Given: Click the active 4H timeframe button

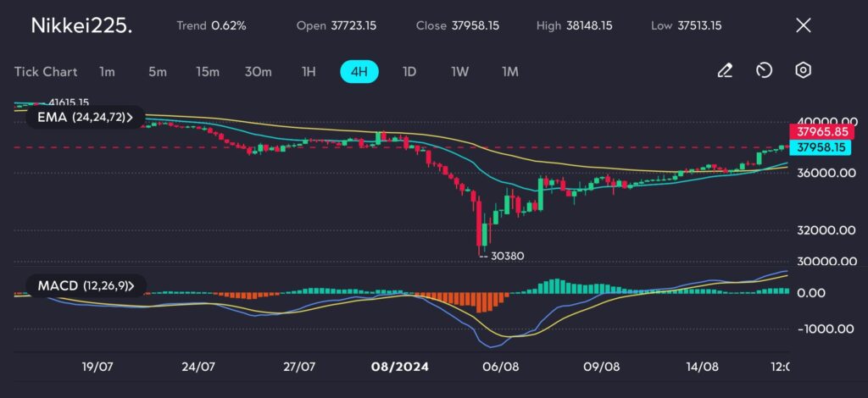Looking at the screenshot, I should point(359,72).
